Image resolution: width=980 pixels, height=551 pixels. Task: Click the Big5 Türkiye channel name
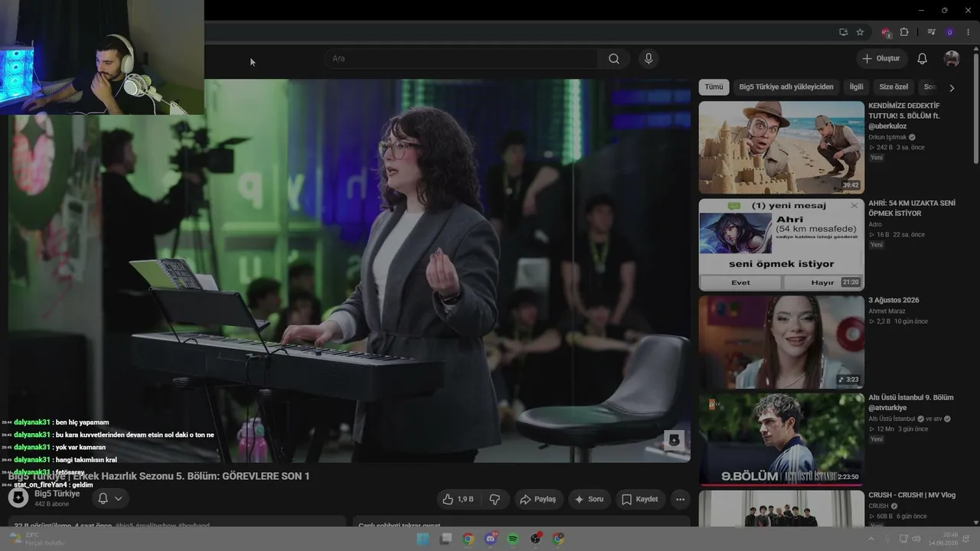[x=57, y=494]
